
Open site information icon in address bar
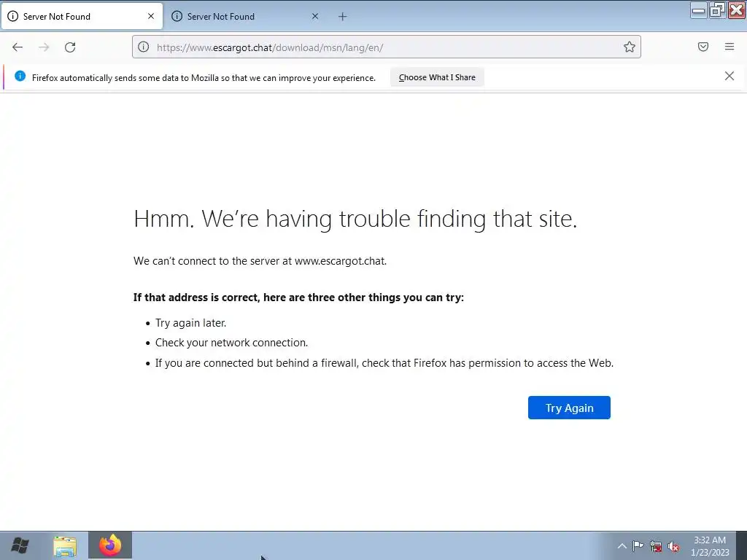(x=144, y=47)
